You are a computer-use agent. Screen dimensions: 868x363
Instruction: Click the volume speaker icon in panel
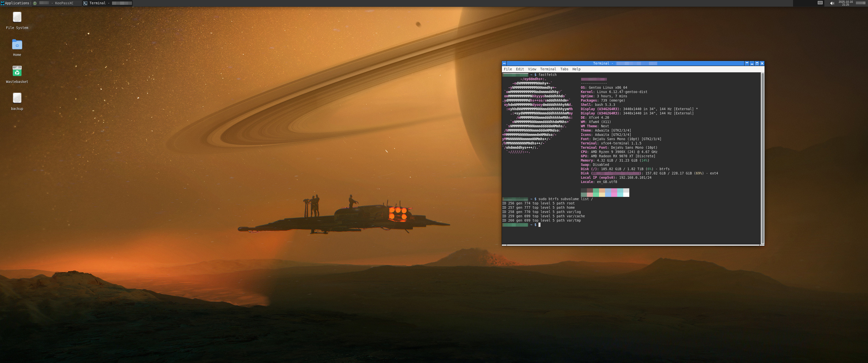pyautogui.click(x=832, y=3)
